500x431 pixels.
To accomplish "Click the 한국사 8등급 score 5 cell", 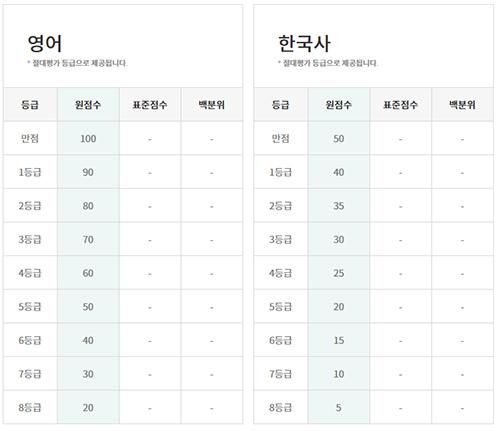I will pos(339,407).
